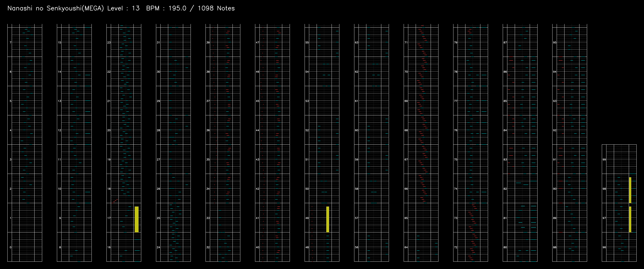
Task: Select measure label 56
Action: pos(357,247)
